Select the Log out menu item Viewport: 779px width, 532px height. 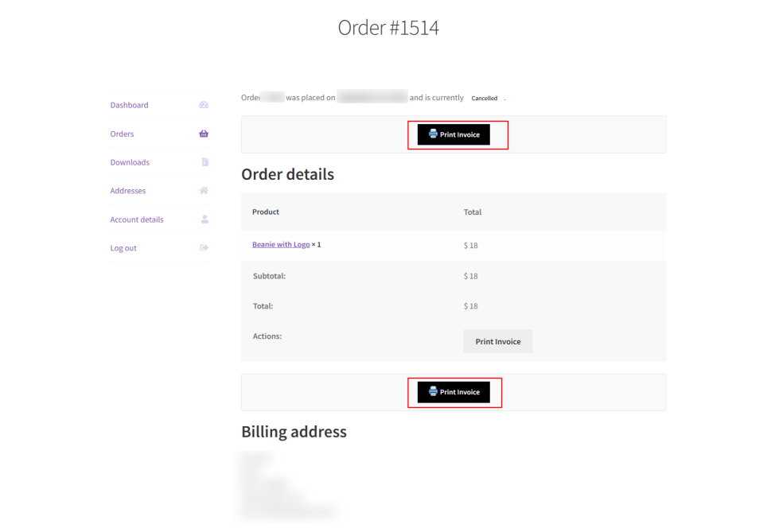coord(123,248)
